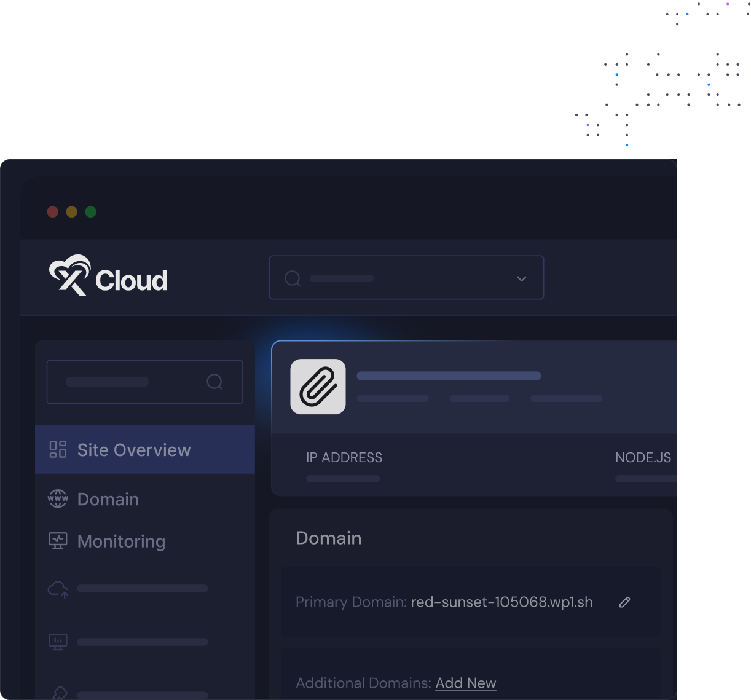
Task: Edit primary domain with the pencil icon
Action: tap(624, 602)
